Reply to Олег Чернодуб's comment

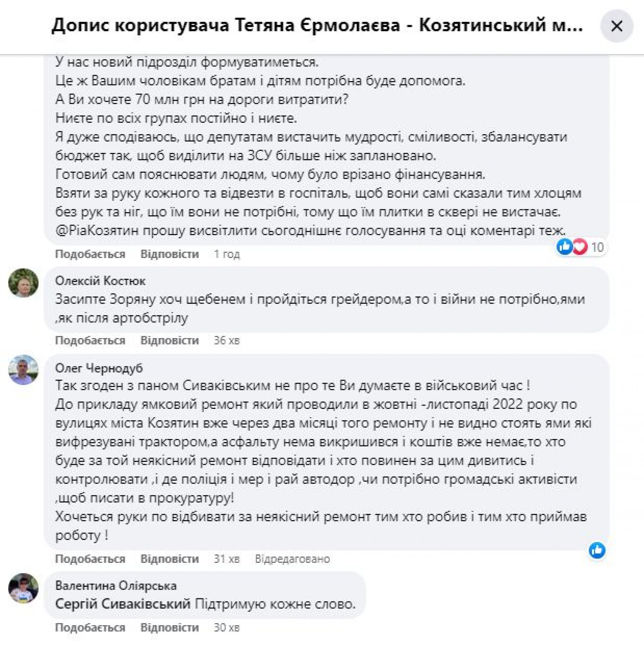click(x=169, y=559)
